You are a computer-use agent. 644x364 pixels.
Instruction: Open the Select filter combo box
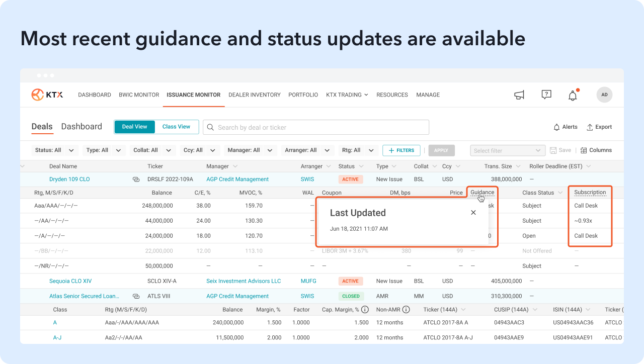coord(507,150)
